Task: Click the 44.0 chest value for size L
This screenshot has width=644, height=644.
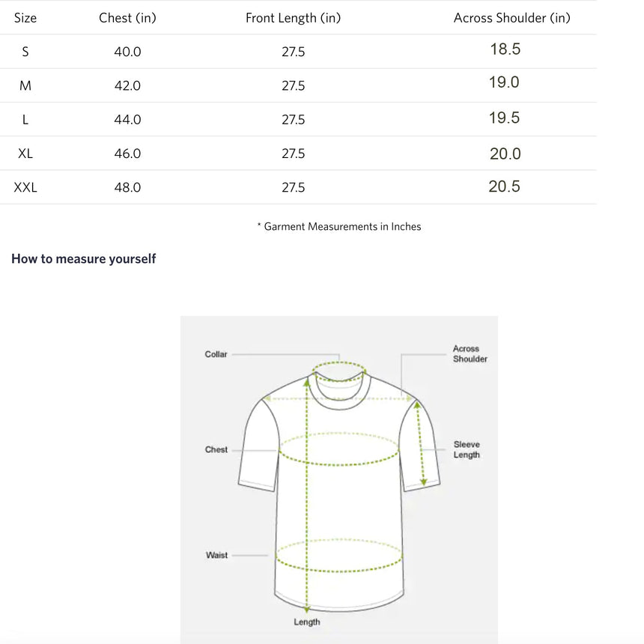Action: coord(127,120)
